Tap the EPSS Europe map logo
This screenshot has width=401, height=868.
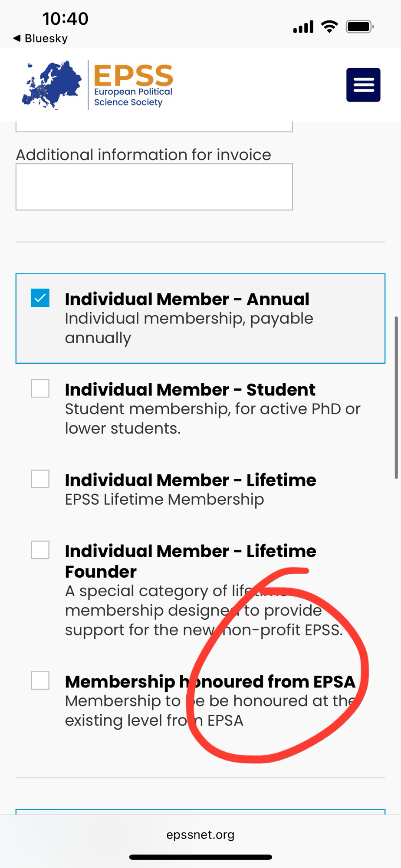coord(52,85)
